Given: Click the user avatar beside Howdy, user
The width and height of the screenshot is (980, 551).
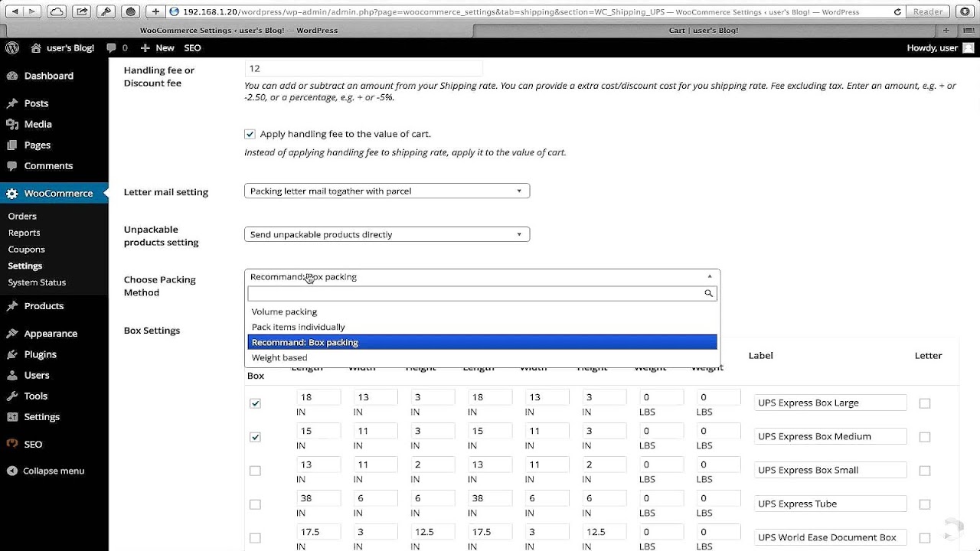Looking at the screenshot, I should 968,47.
